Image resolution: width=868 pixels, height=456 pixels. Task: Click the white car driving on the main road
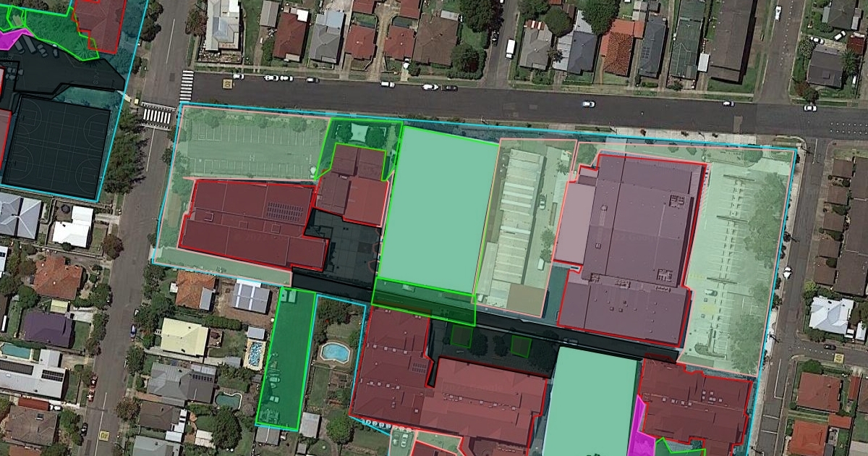point(588,104)
